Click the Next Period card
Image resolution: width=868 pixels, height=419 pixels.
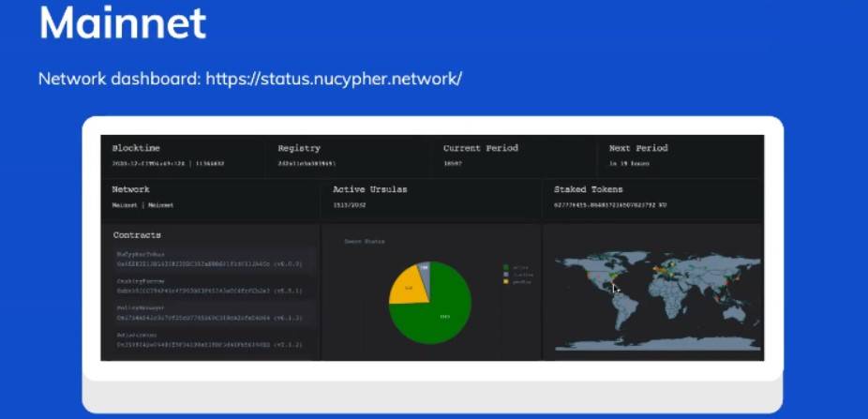[681, 157]
